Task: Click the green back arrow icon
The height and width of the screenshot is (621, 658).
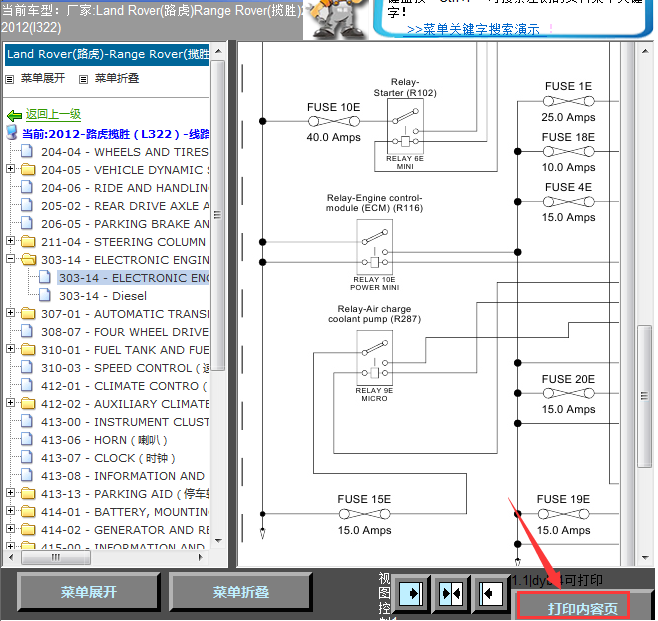Action: pos(15,115)
